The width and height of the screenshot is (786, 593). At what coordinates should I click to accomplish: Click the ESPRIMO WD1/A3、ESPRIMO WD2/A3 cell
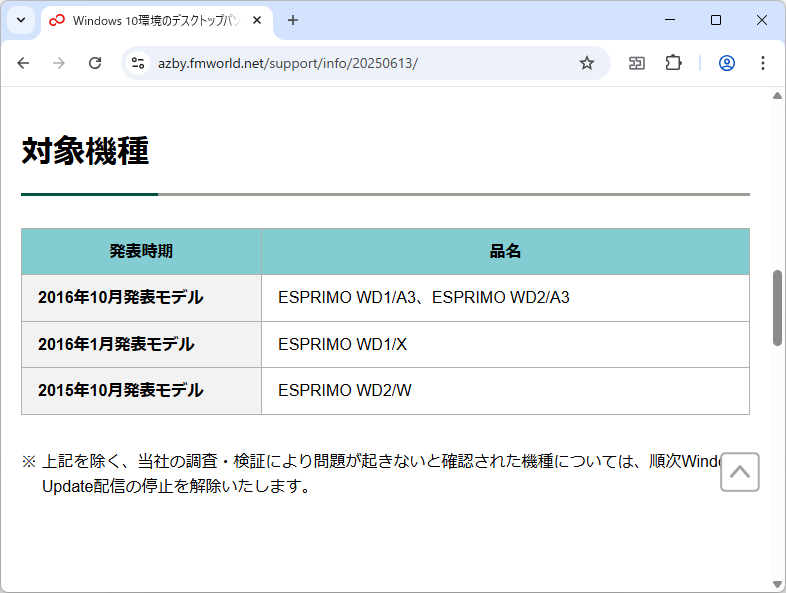coord(505,298)
